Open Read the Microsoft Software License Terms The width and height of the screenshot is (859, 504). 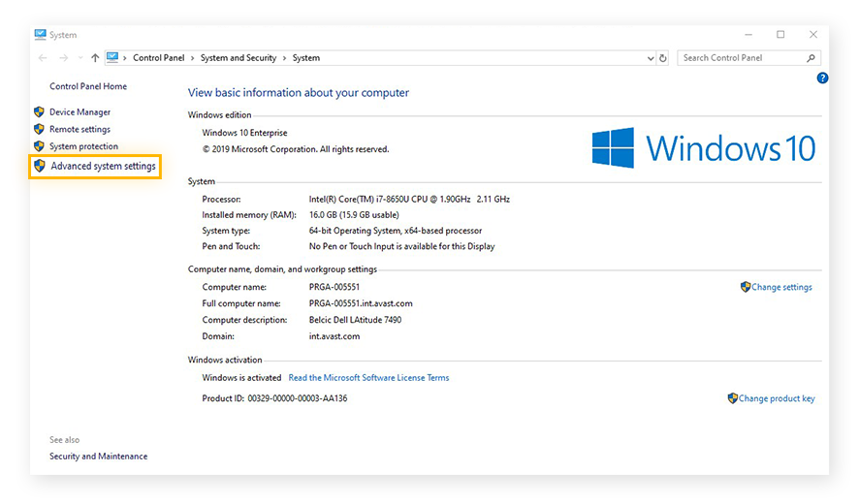click(368, 378)
